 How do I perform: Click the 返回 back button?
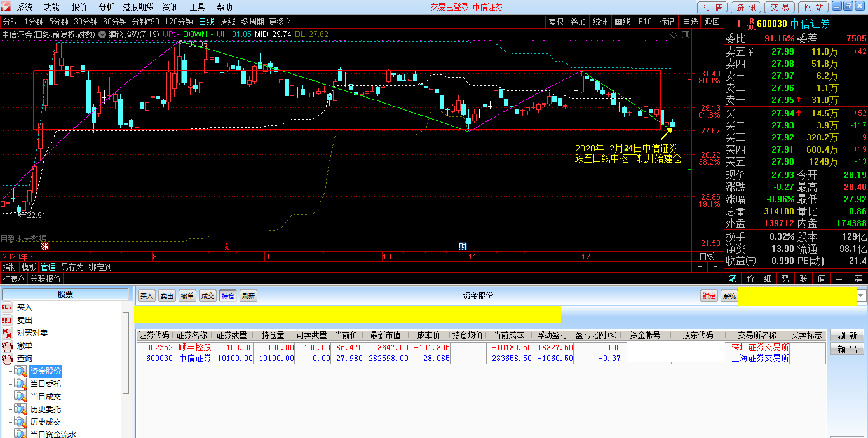pos(712,22)
